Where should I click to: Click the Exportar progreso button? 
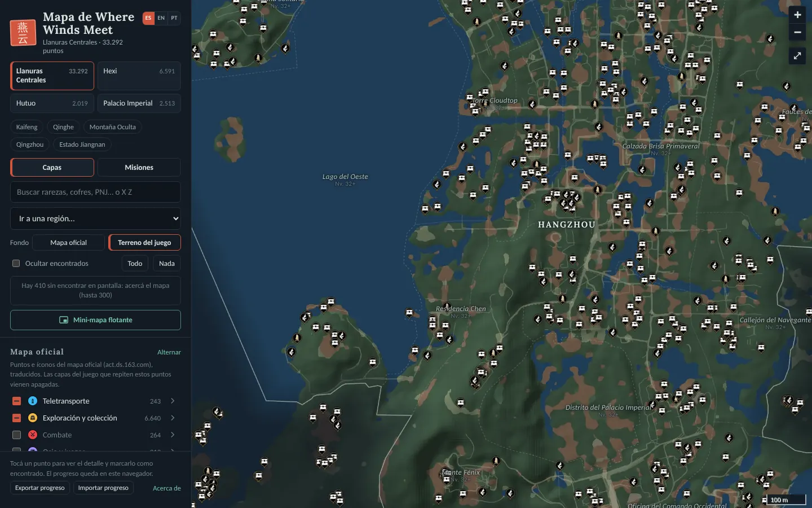pos(39,488)
